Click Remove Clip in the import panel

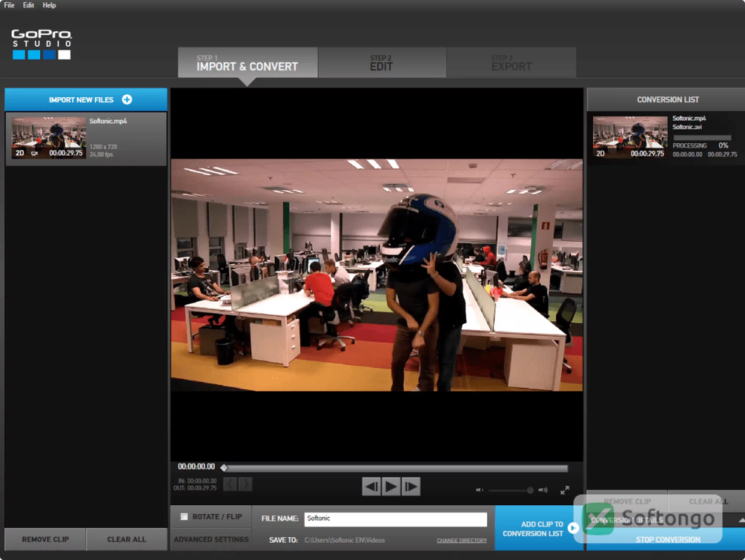coord(45,539)
